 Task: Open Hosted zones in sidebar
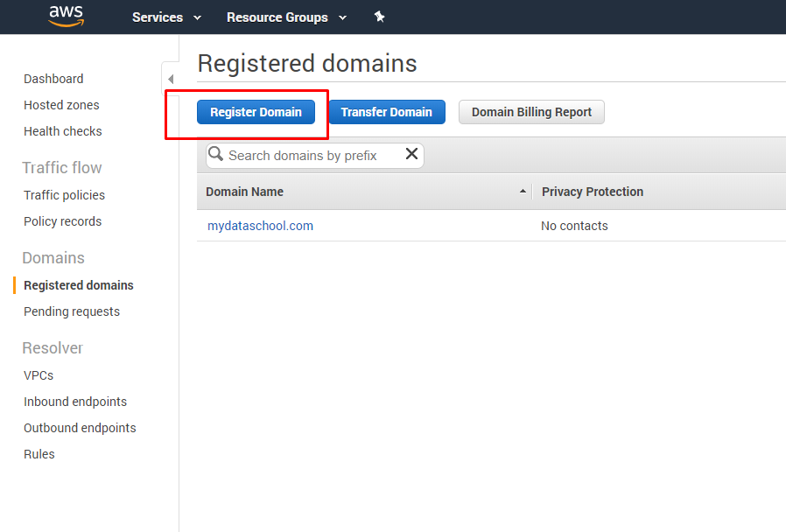pos(61,105)
